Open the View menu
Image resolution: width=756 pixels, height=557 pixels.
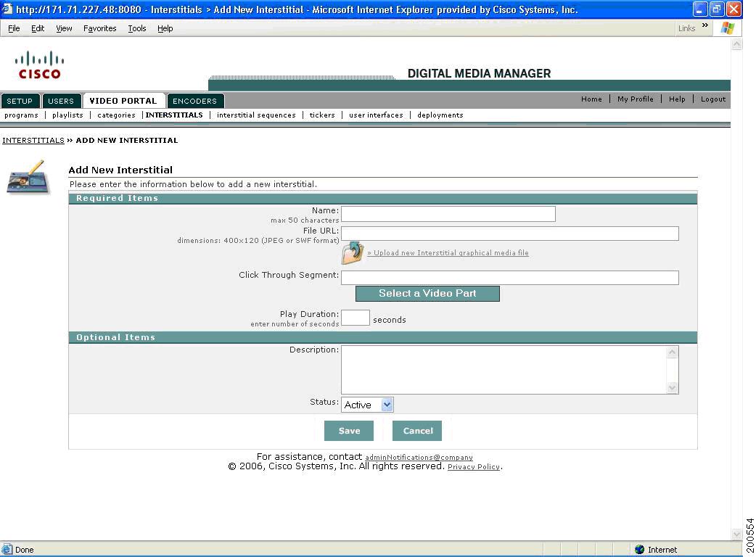(x=64, y=28)
